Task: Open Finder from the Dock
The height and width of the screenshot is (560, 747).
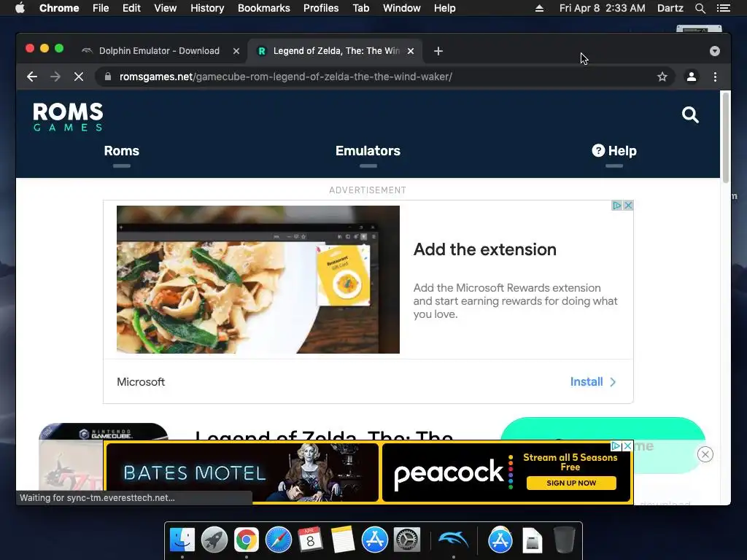Action: (182, 540)
